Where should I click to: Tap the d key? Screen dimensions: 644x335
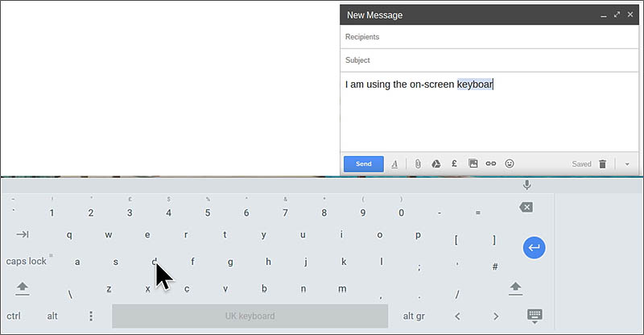coord(154,262)
